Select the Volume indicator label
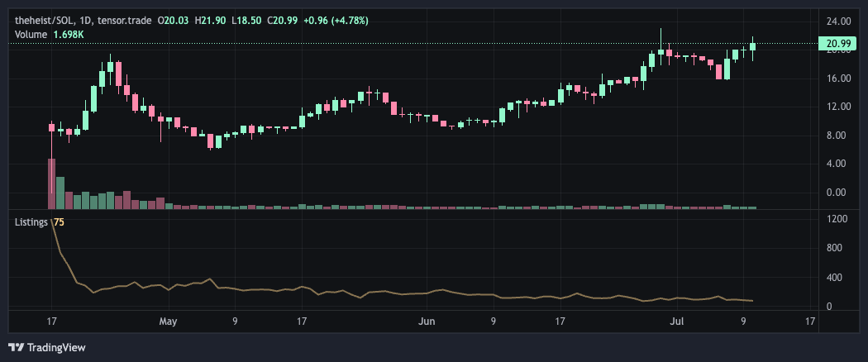This screenshot has height=362, width=868. [x=31, y=35]
